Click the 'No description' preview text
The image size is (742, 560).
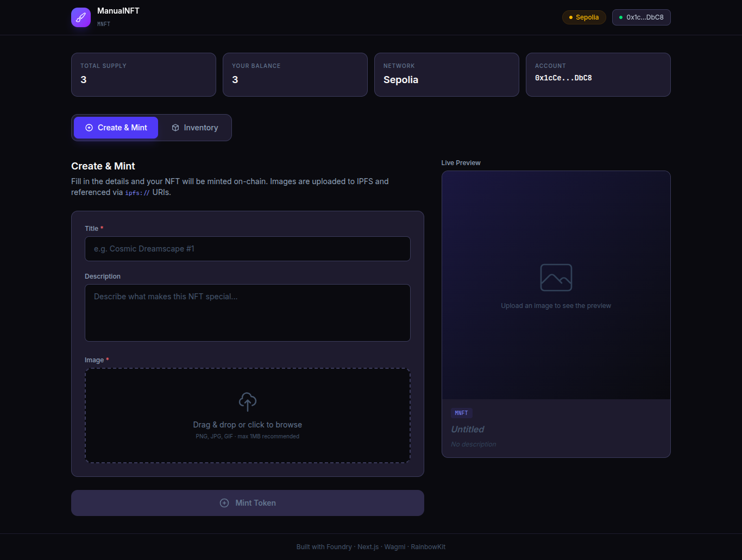coord(474,444)
